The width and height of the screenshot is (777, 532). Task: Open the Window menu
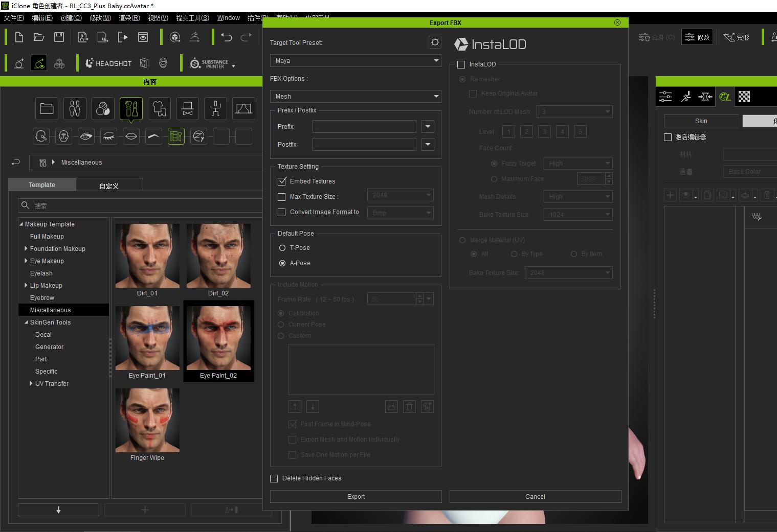(x=228, y=18)
